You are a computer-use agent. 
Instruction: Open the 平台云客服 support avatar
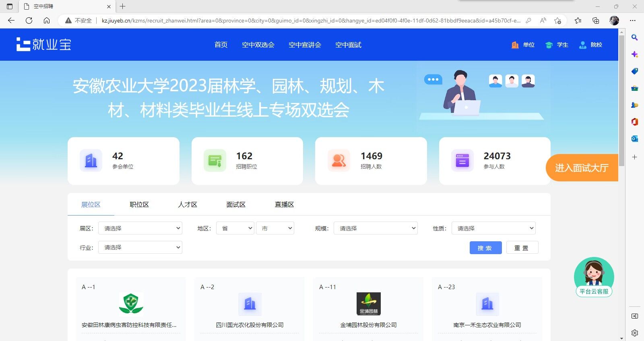594,277
